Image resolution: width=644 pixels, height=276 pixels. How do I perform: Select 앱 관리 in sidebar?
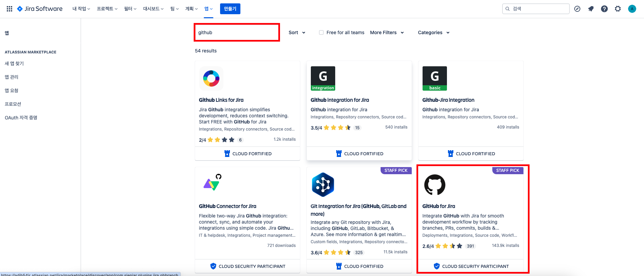coord(12,77)
